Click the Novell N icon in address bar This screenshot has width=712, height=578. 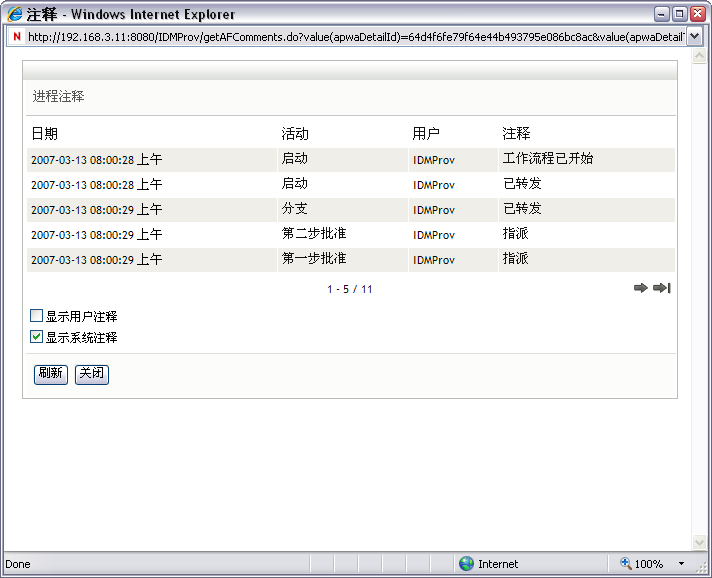17,37
